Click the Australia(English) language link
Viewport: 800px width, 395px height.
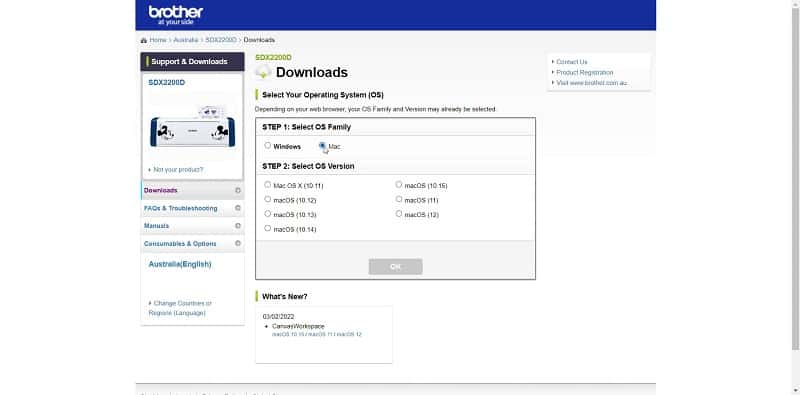pyautogui.click(x=180, y=264)
